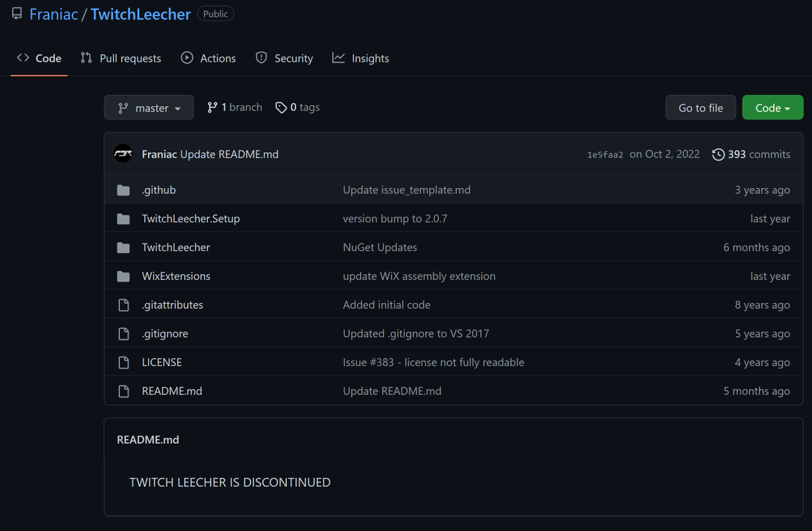Click the 5 months ago timestamp
Image resolution: width=812 pixels, height=531 pixels.
[x=757, y=391]
